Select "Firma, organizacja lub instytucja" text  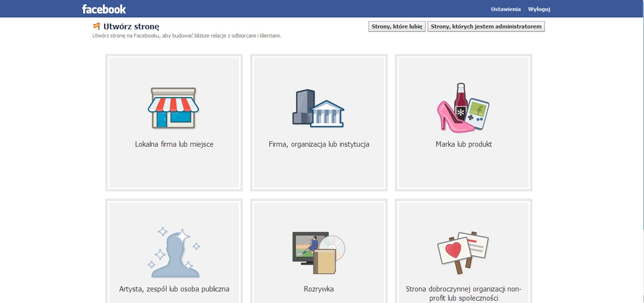tap(319, 144)
